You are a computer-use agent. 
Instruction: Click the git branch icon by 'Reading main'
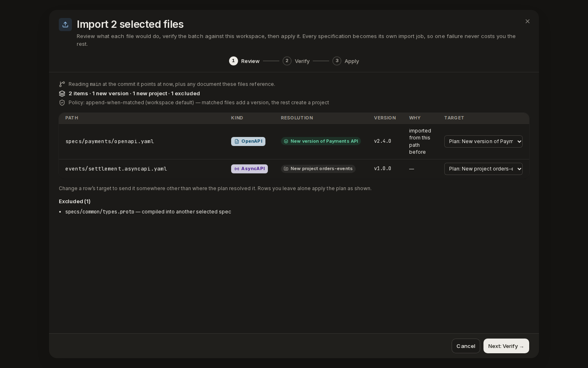(x=62, y=84)
